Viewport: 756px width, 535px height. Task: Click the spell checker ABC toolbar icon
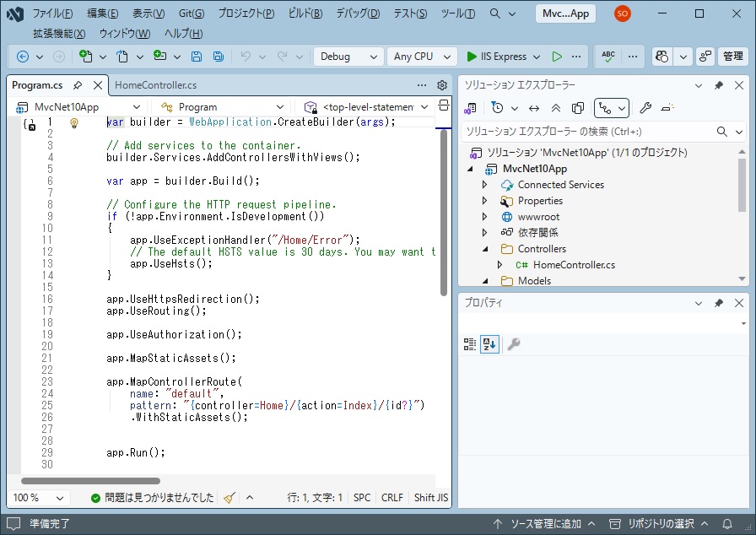pyautogui.click(x=607, y=57)
